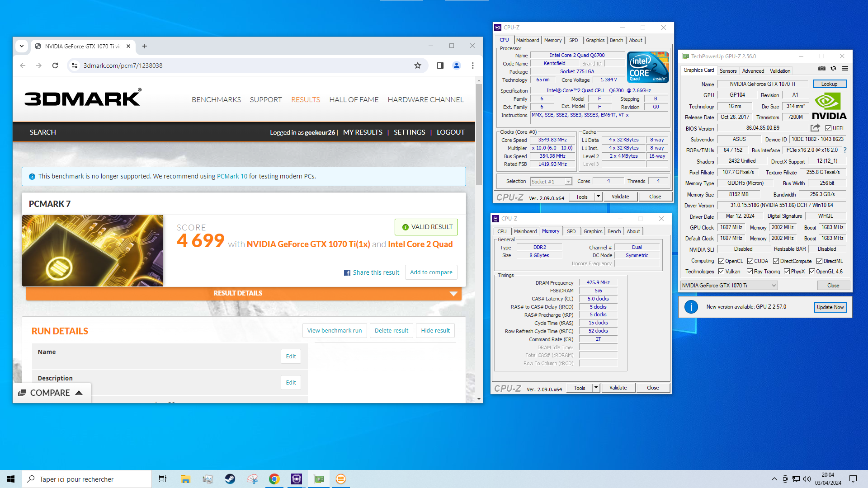Image resolution: width=868 pixels, height=488 pixels.
Task: Open File Explorer from taskbar
Action: coord(185,479)
